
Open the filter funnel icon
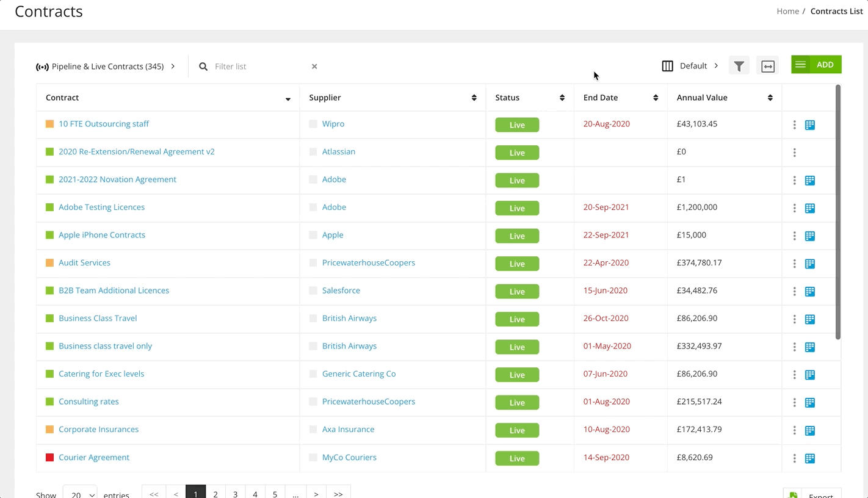coord(739,66)
